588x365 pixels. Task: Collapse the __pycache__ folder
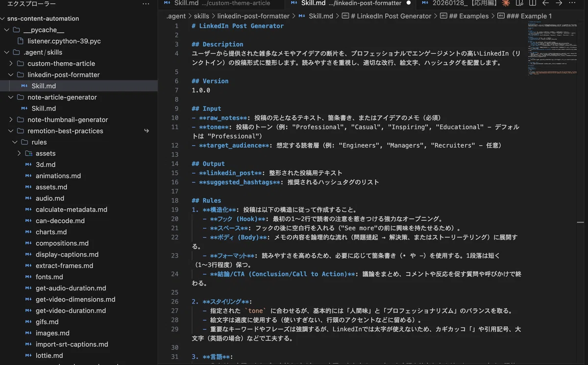tap(7, 30)
